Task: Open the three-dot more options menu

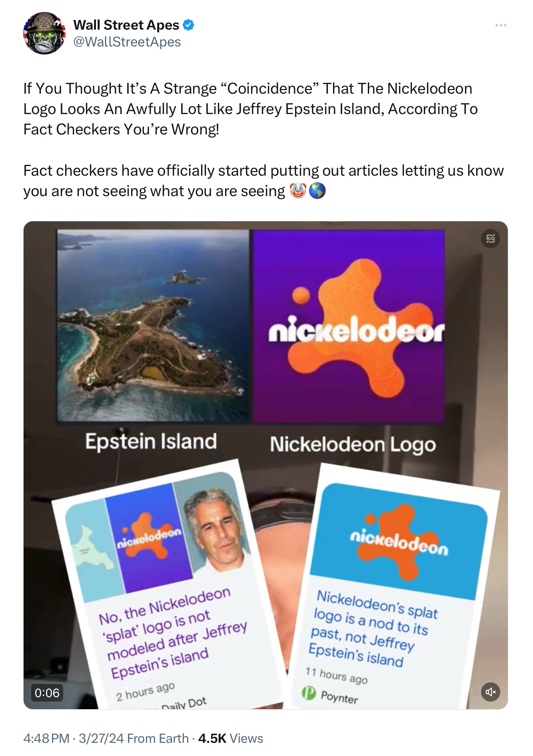Action: point(501,25)
